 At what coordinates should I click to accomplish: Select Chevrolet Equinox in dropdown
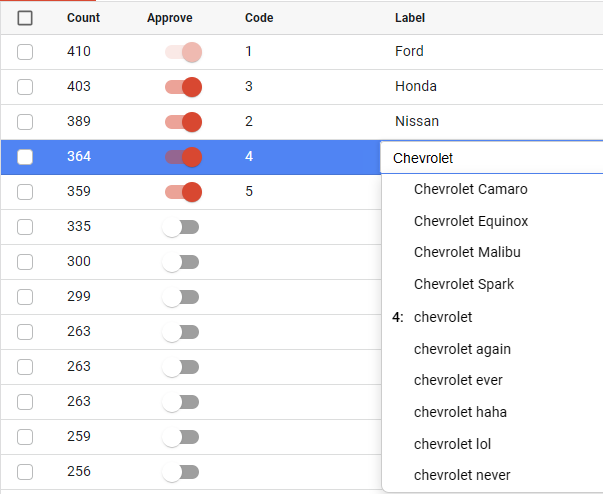(470, 221)
